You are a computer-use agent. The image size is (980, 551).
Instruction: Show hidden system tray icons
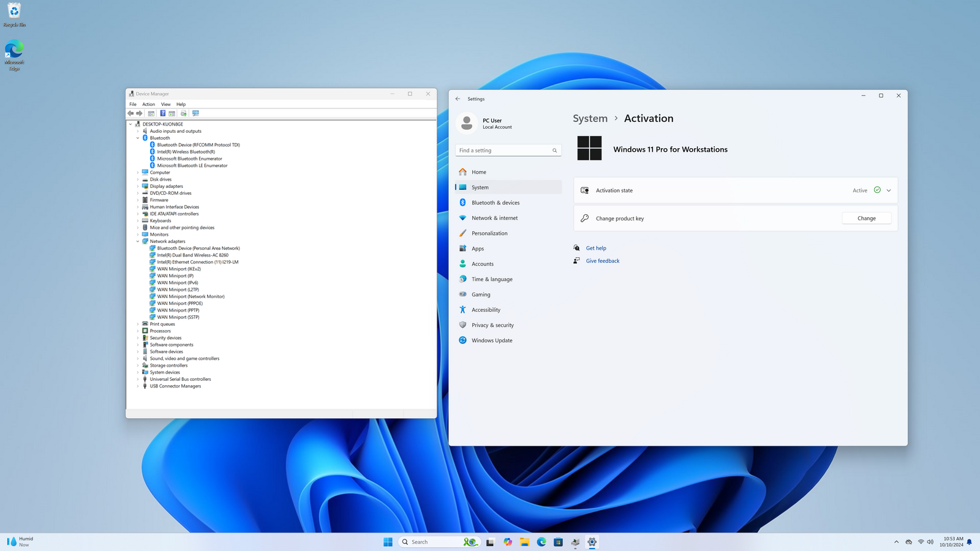click(896, 542)
